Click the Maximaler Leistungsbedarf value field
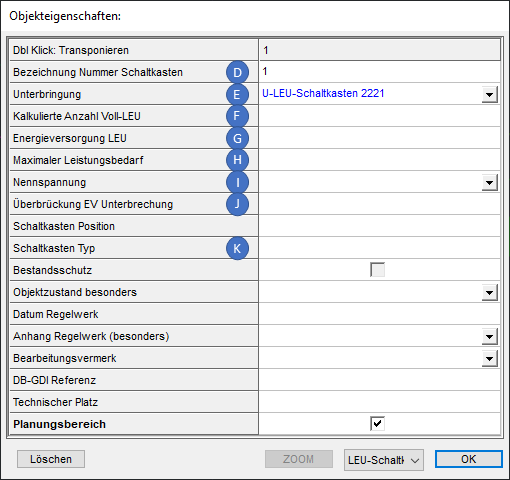Screen dimensions: 510x480 (x=380, y=160)
